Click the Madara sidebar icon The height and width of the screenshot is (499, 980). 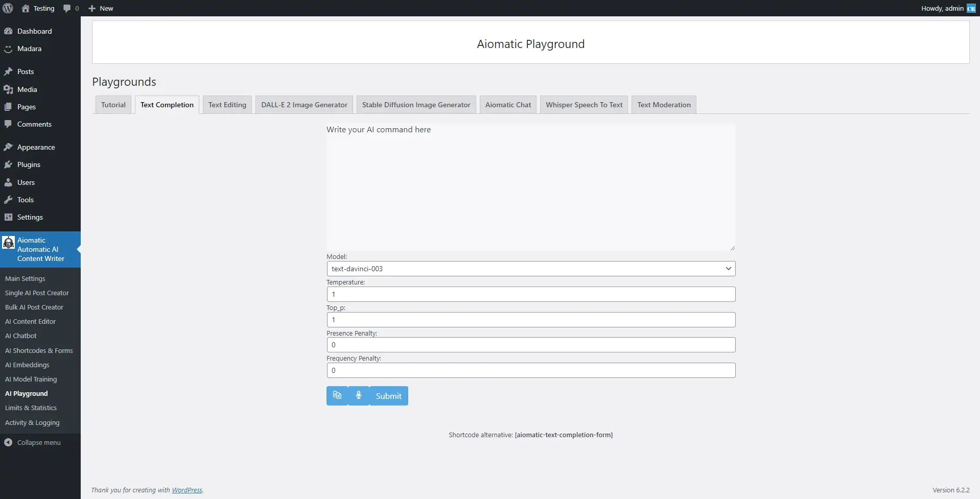tap(8, 49)
